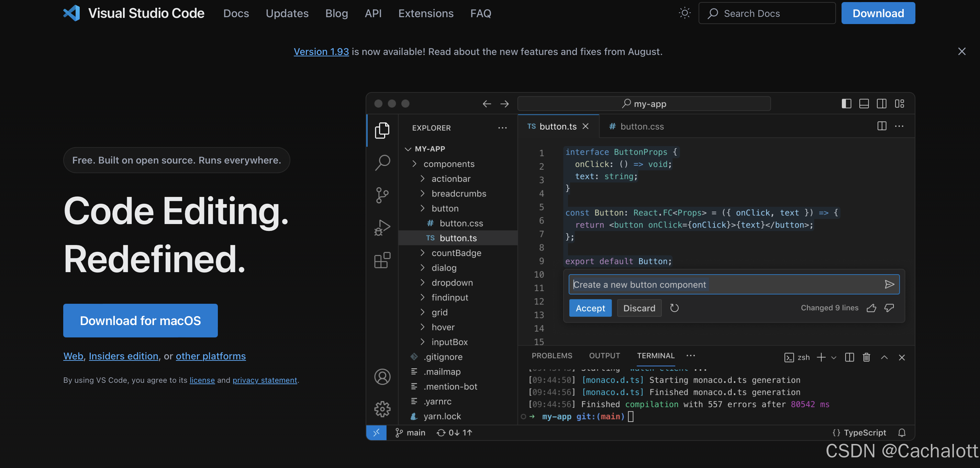Open the Web link

tap(73, 356)
